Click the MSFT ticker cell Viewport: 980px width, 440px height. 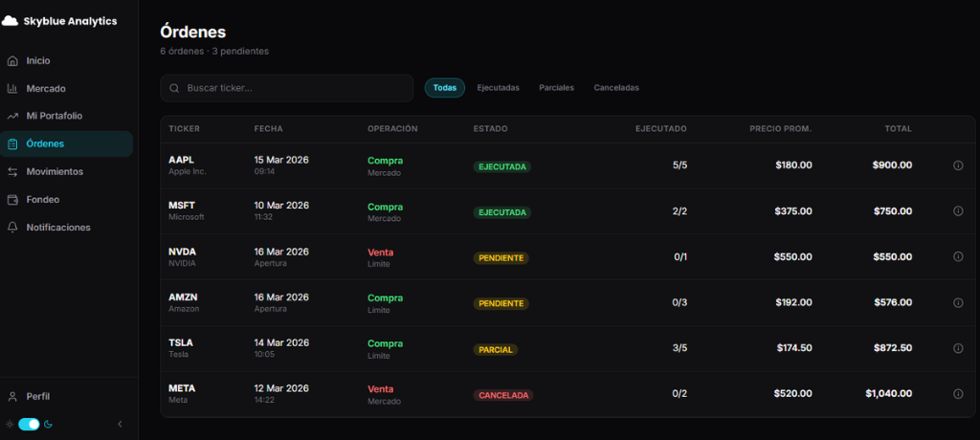[x=187, y=211]
